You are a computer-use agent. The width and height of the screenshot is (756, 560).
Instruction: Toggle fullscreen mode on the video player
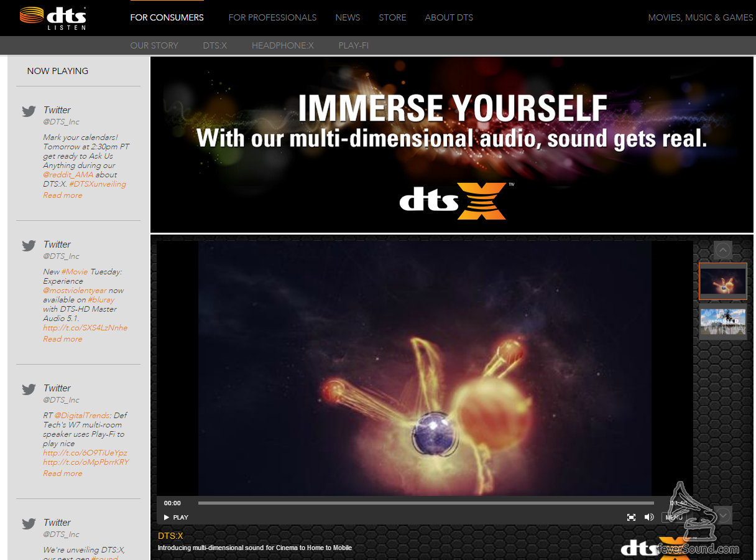coord(631,517)
